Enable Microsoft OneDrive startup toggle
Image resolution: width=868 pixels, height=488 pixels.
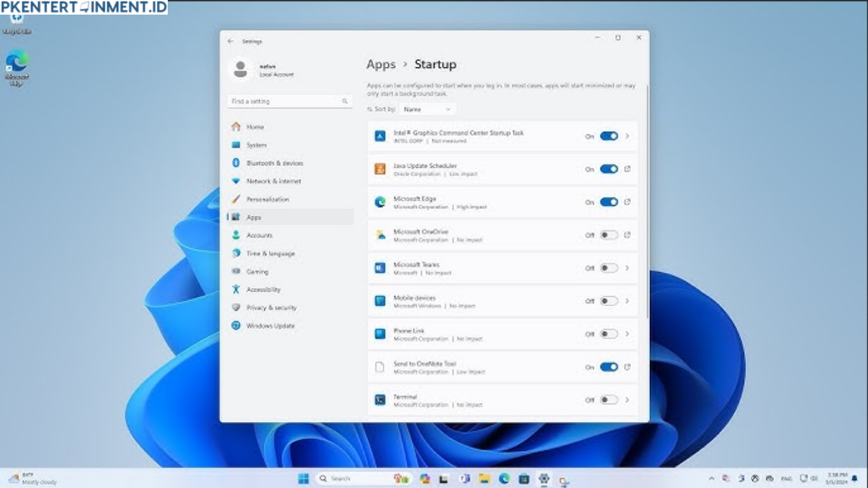pos(609,235)
